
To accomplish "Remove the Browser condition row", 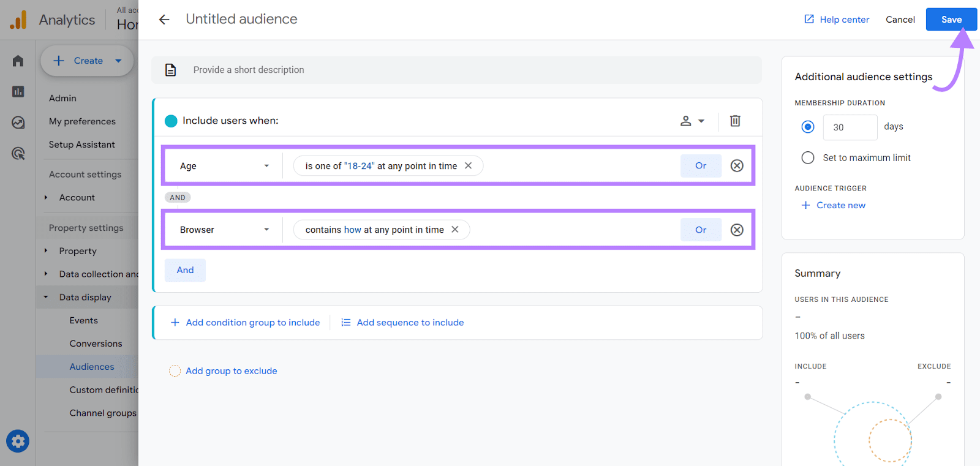I will pos(737,230).
